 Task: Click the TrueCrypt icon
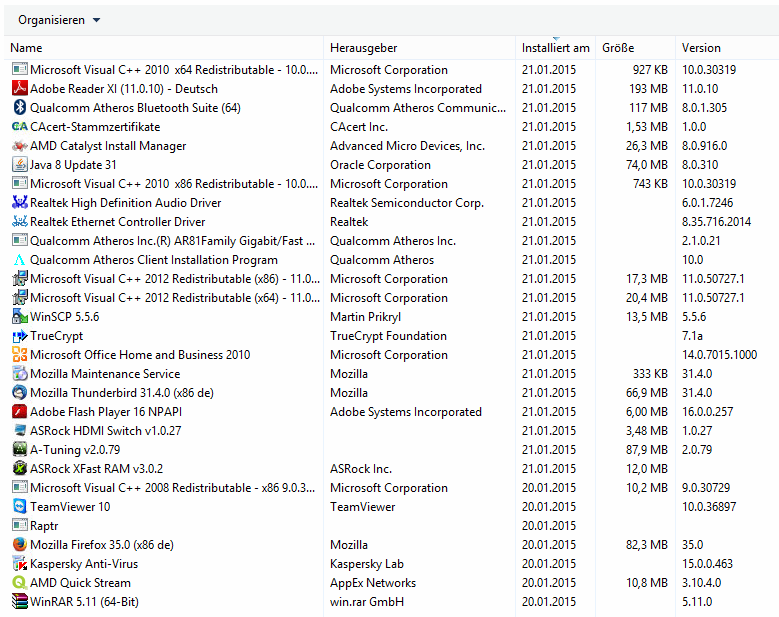(x=19, y=336)
